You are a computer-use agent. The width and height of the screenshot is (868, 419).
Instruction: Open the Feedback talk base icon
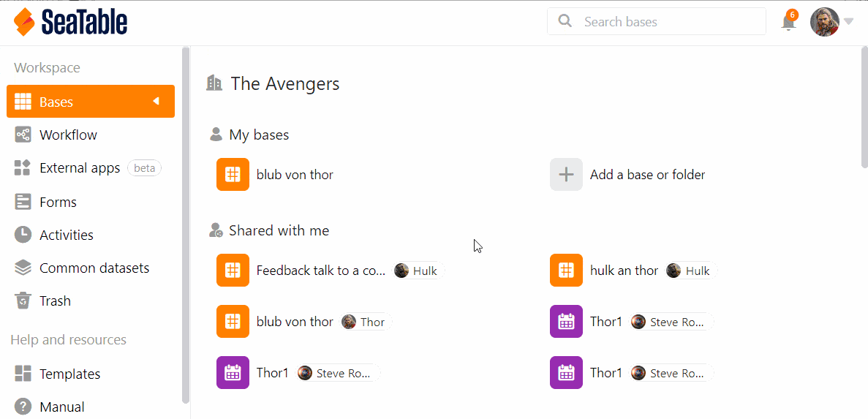click(x=233, y=271)
